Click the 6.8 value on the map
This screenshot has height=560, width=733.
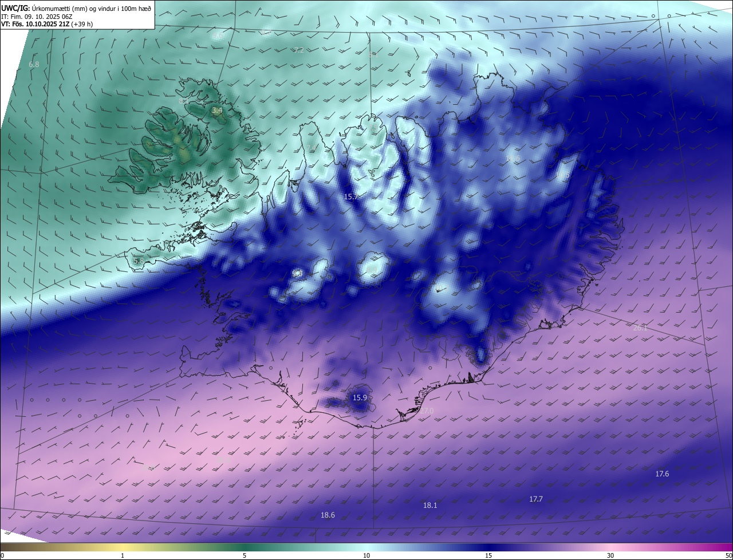[34, 65]
